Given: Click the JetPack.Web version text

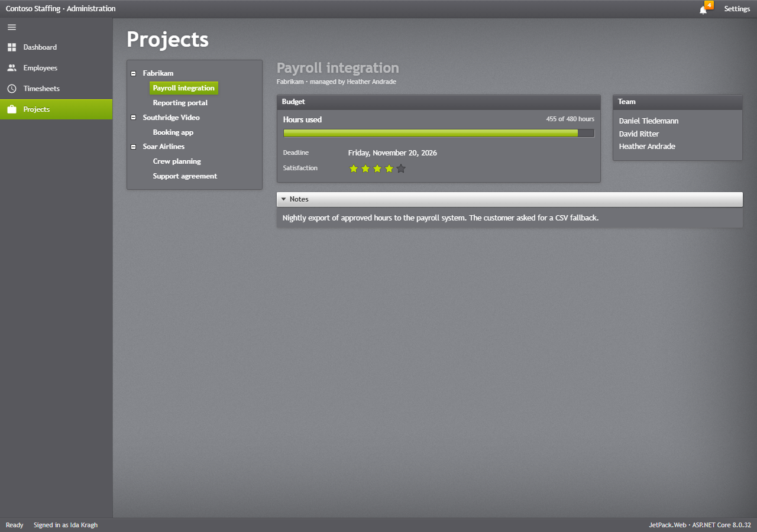Looking at the screenshot, I should [x=700, y=525].
